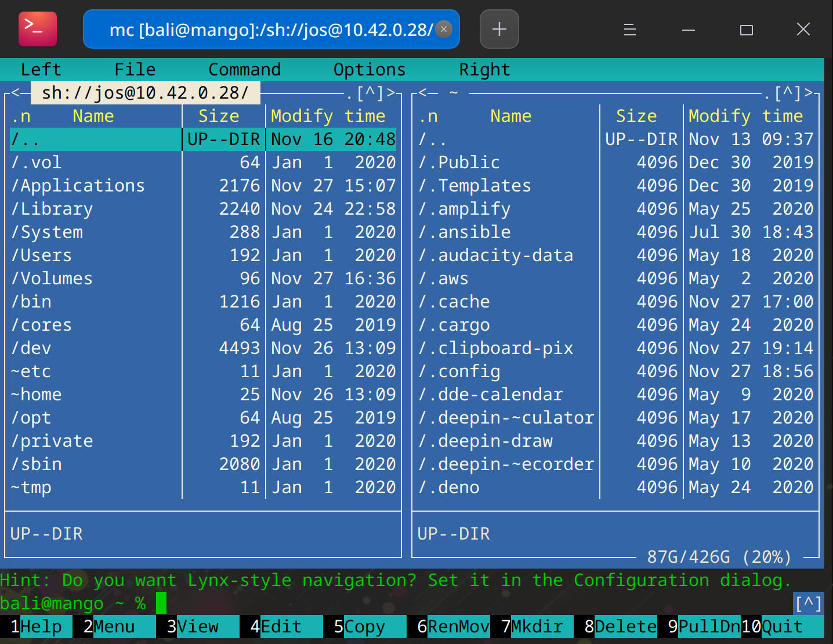833x644 pixels.
Task: Select the /.config directory
Action: [615, 371]
